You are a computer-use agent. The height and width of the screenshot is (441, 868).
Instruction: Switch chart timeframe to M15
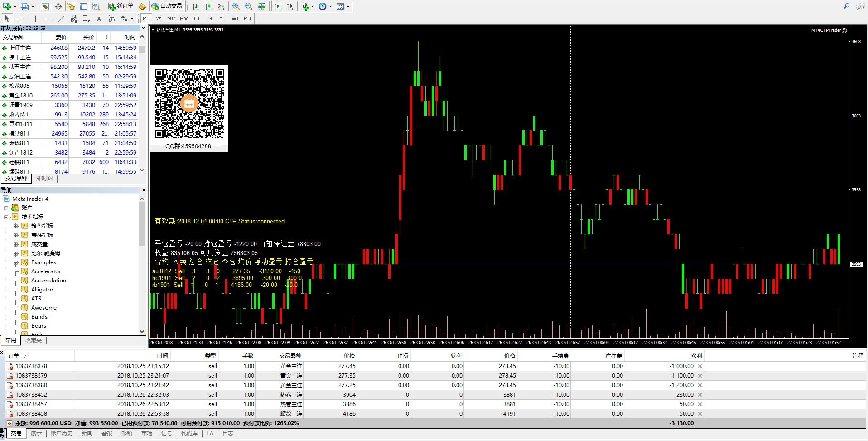point(171,19)
